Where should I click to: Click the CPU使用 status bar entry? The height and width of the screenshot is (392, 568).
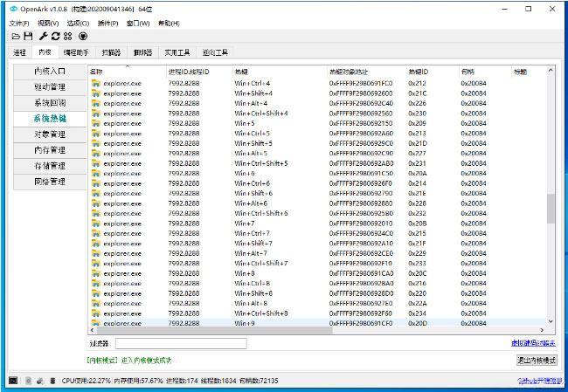coord(87,381)
